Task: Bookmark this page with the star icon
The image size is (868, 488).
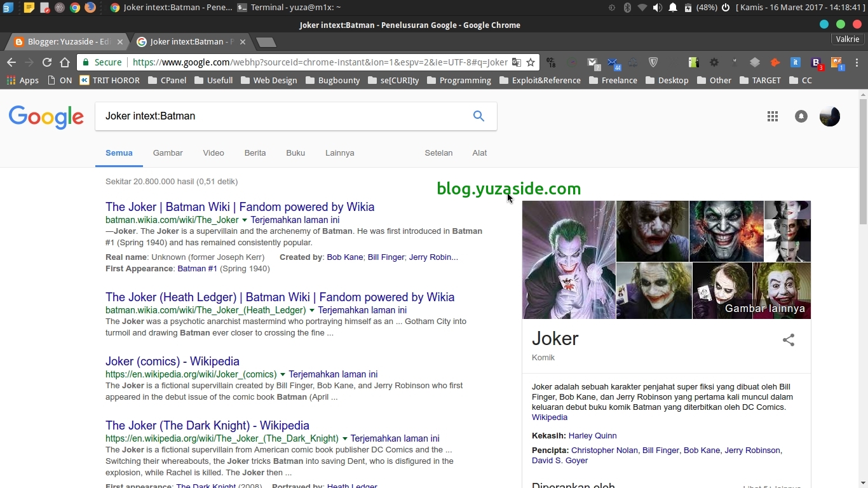Action: click(531, 62)
